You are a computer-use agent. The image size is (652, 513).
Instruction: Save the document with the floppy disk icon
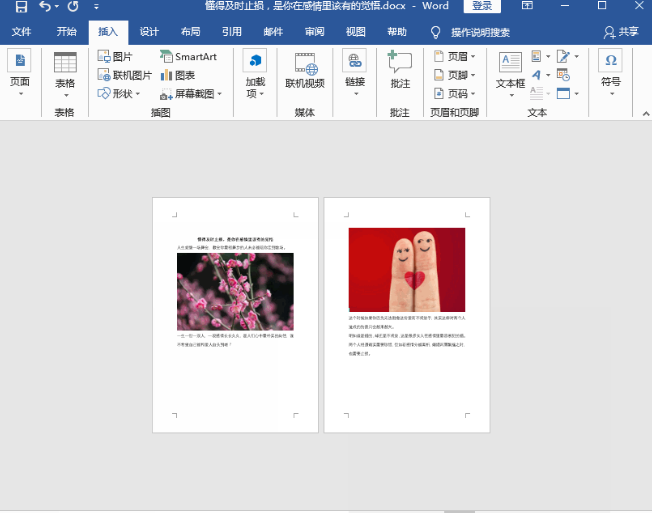[21, 7]
